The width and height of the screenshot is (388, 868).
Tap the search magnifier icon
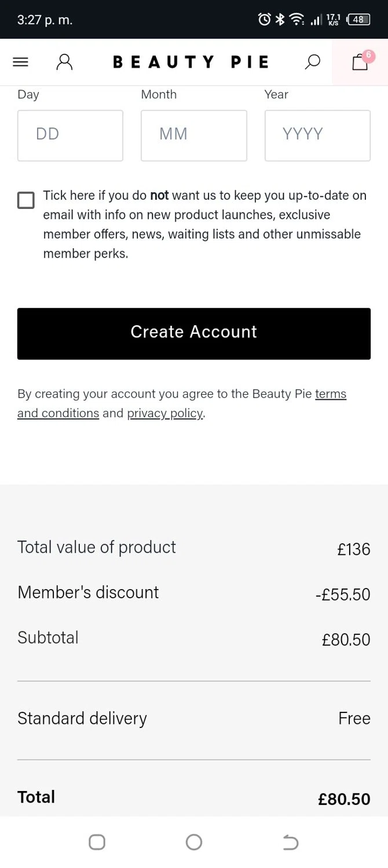point(312,62)
